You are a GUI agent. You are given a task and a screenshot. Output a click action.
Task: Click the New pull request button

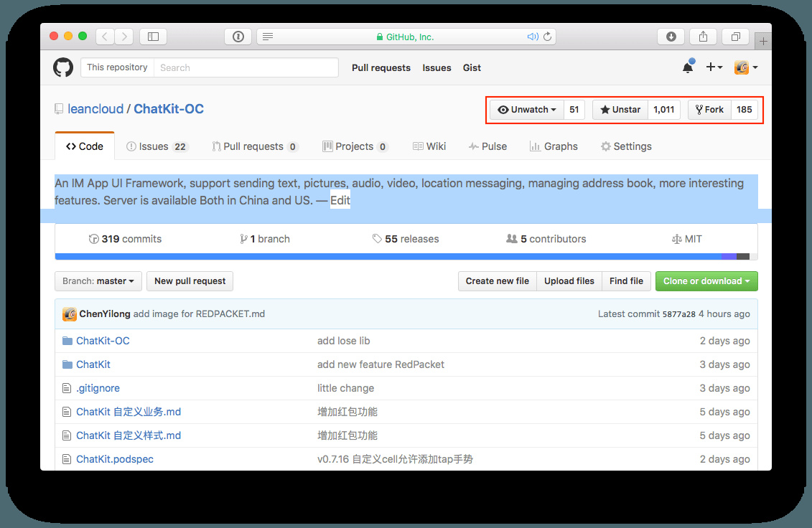(190, 281)
